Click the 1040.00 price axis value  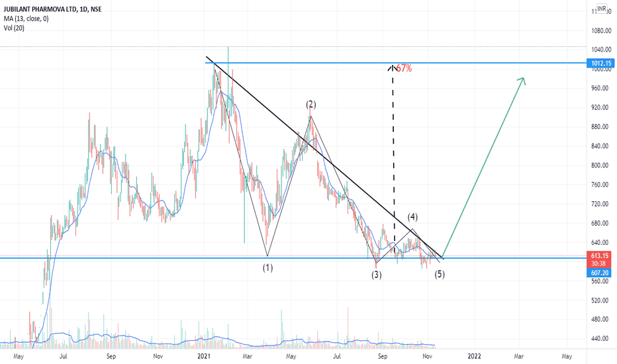pyautogui.click(x=602, y=50)
